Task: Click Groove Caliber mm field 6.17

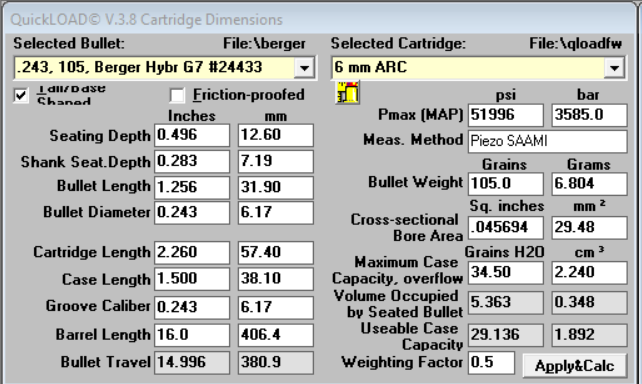Action: pos(276,307)
